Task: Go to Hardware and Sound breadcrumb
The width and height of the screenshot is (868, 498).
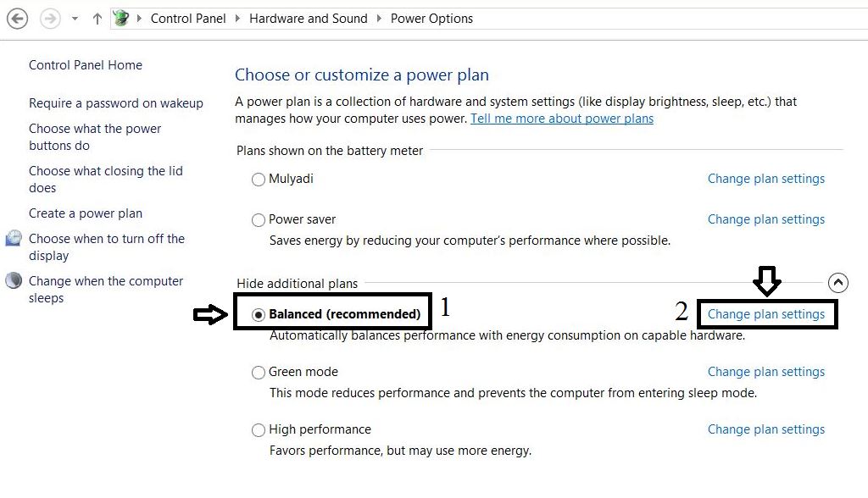Action: [308, 19]
